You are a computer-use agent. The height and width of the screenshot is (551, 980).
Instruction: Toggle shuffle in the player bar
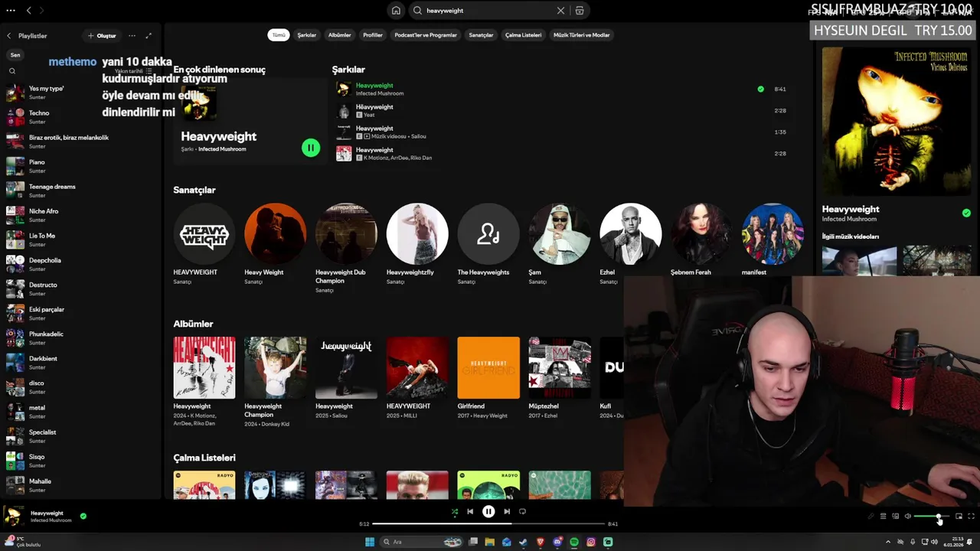[x=455, y=511]
